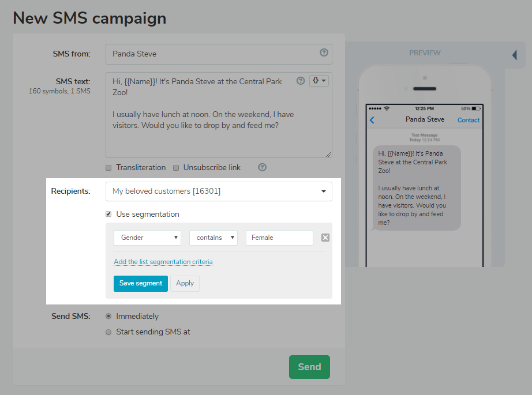Image resolution: width=532 pixels, height=395 pixels.
Task: Select the Immediately send option
Action: [108, 317]
